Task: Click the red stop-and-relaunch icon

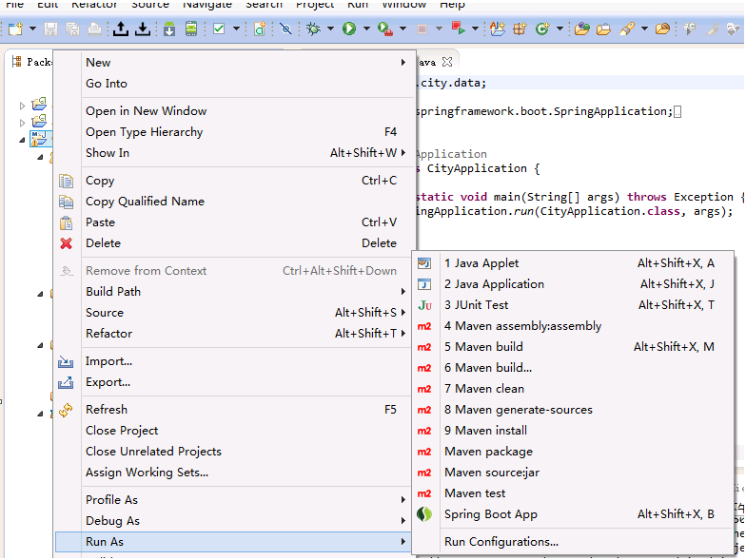Action: click(459, 29)
